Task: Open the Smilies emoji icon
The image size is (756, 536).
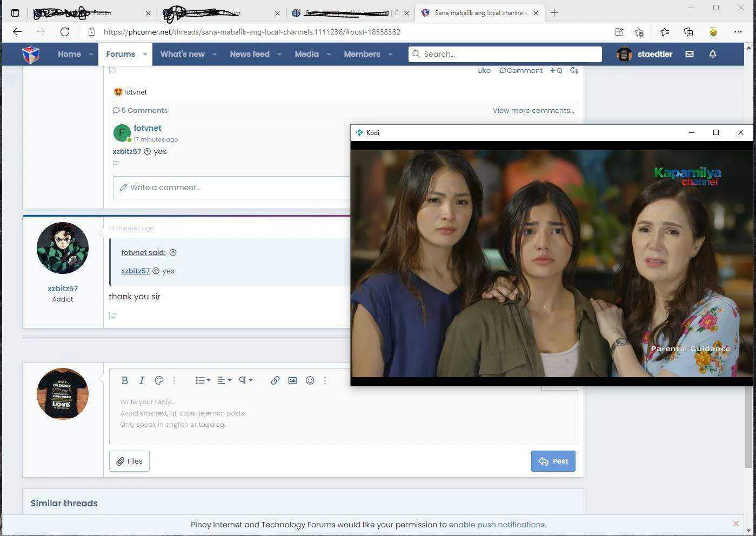Action: (310, 380)
